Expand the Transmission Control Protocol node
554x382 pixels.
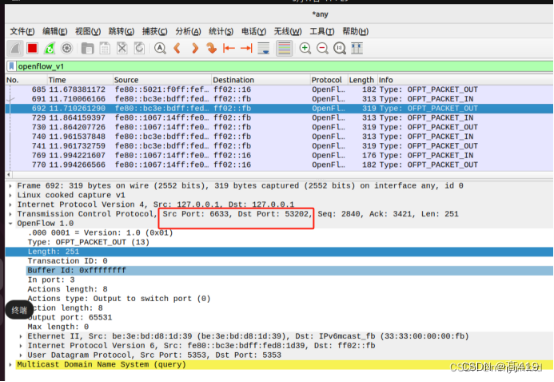pos(10,214)
